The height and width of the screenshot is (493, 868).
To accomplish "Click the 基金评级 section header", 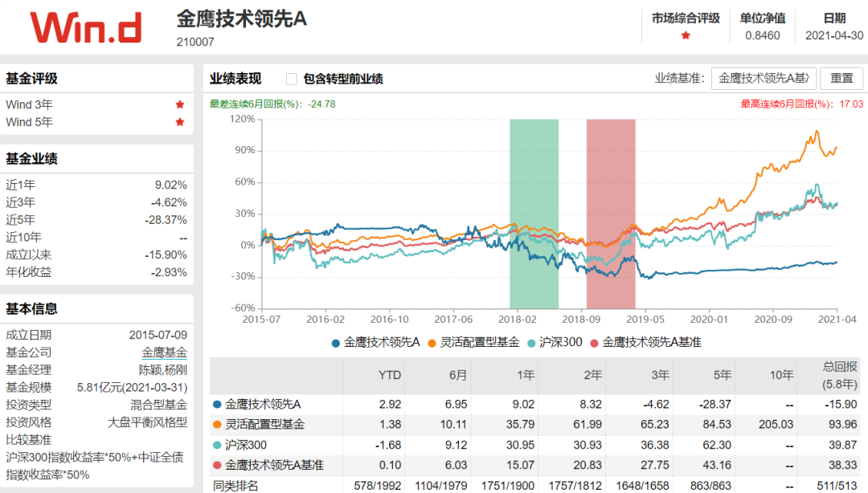I will point(31,79).
